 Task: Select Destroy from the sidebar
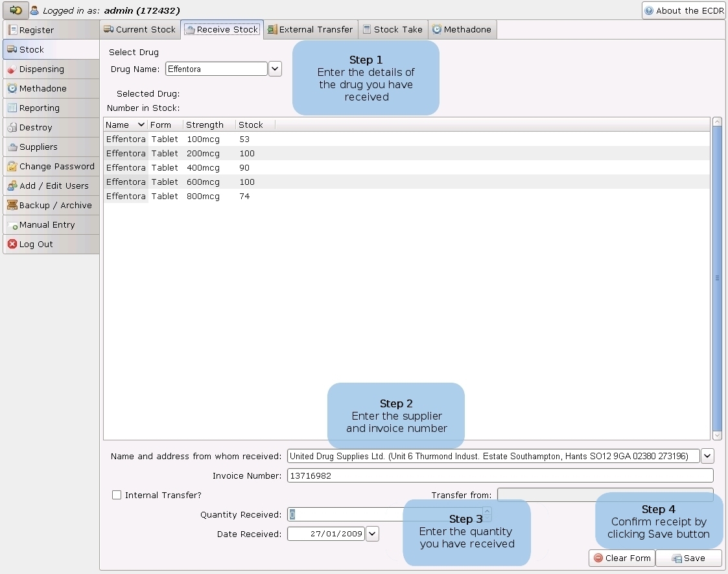(x=36, y=128)
